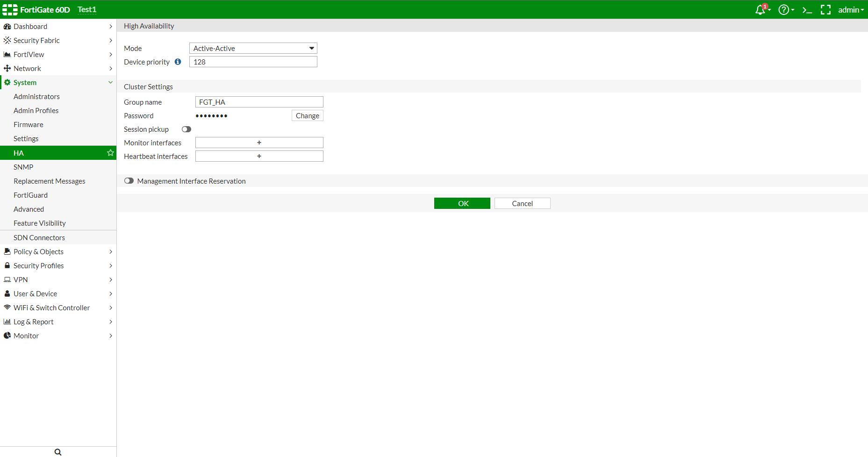Add a Heartbeat interface using the plus field

[259, 156]
